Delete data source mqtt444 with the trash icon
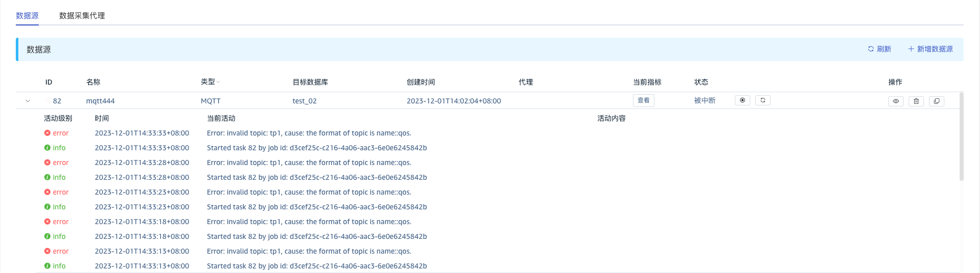980x273 pixels. (x=916, y=101)
